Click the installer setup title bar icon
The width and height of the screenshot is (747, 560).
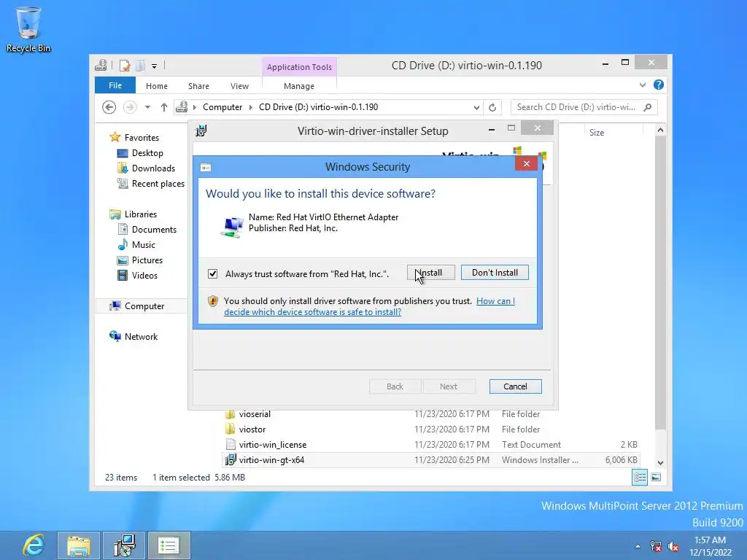pyautogui.click(x=201, y=131)
